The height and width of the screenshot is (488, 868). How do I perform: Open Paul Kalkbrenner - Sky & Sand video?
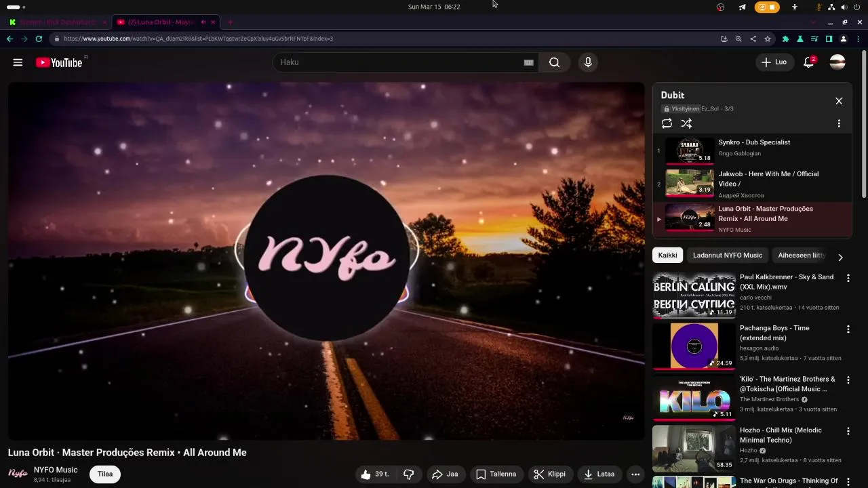[x=787, y=282]
